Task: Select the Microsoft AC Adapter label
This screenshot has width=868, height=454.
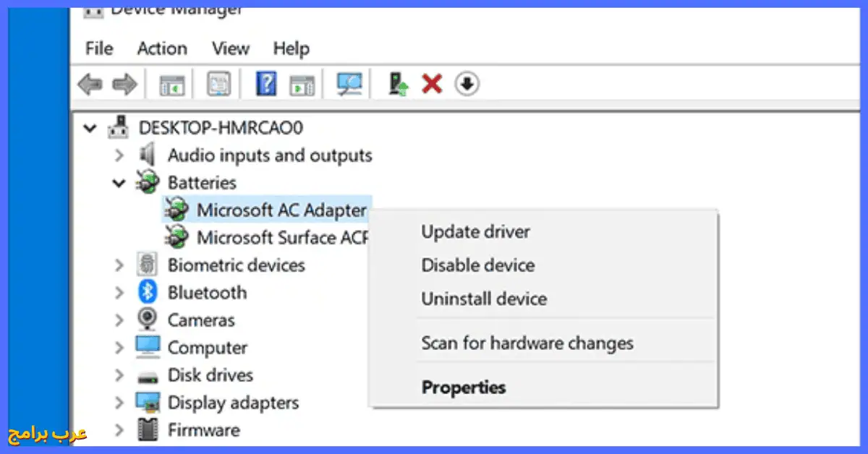Action: [x=282, y=210]
